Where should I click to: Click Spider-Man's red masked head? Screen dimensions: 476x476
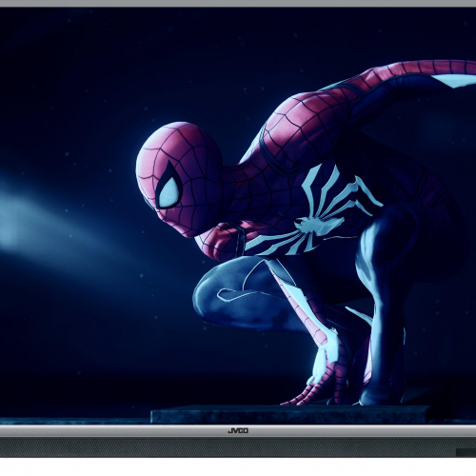179,178
